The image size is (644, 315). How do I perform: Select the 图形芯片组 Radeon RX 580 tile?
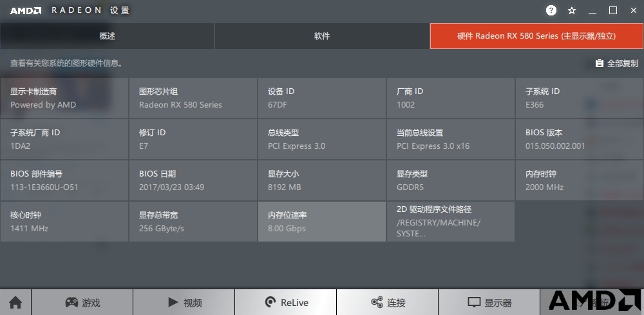click(x=193, y=98)
